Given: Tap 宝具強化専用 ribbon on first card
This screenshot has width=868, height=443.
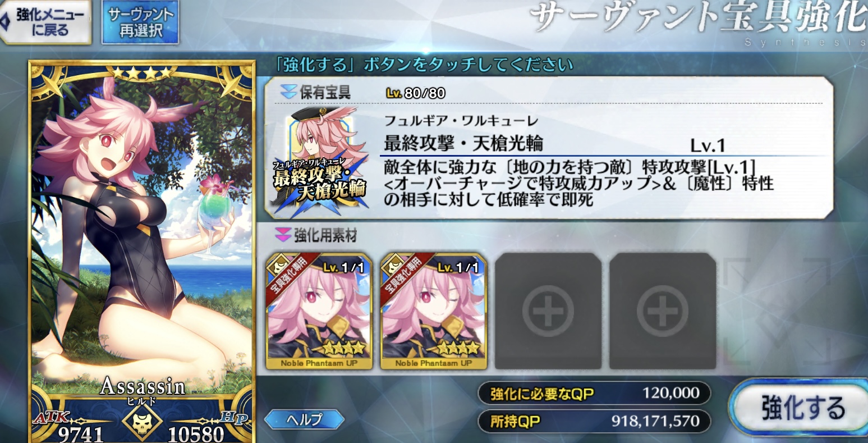Looking at the screenshot, I should pyautogui.click(x=287, y=276).
